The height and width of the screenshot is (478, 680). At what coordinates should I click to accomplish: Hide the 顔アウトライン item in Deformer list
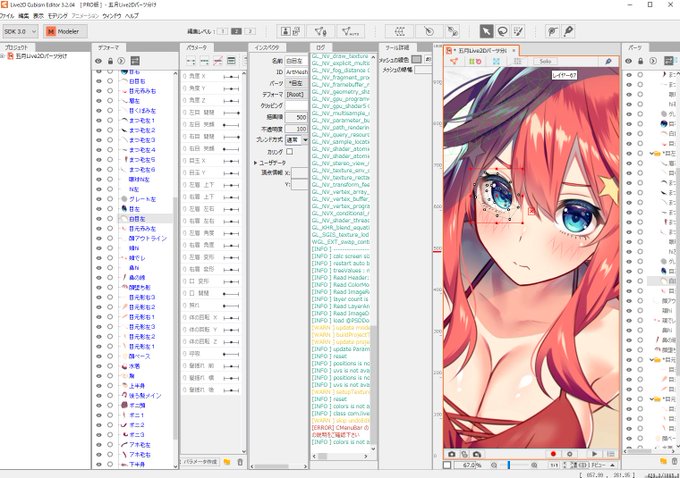(99, 238)
